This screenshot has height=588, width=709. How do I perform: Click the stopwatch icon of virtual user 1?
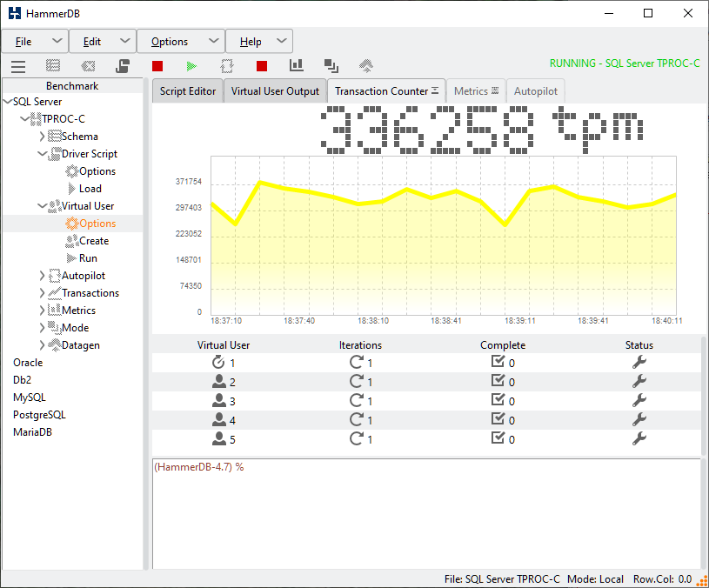218,362
